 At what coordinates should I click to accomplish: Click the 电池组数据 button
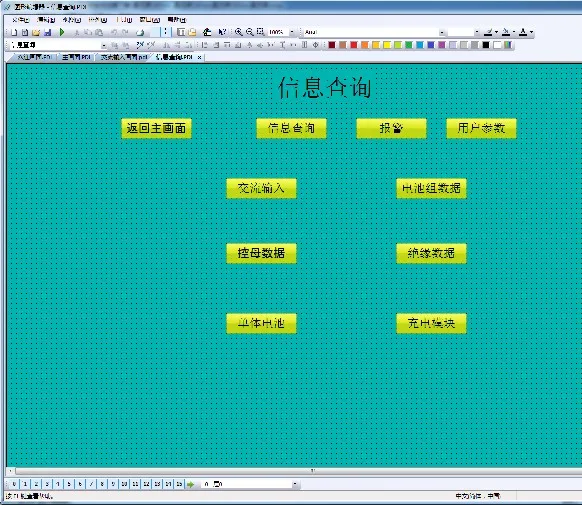pos(431,188)
